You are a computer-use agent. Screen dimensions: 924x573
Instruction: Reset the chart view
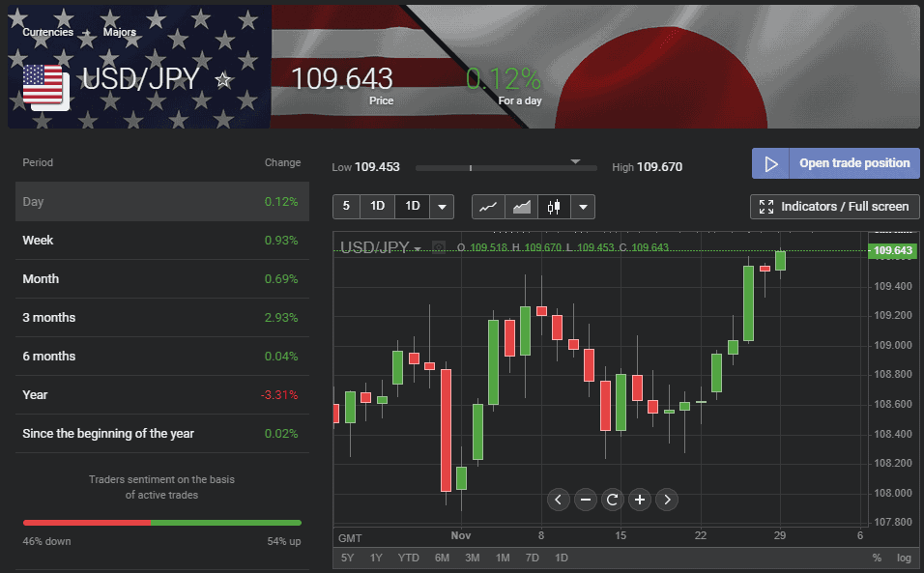pos(612,500)
